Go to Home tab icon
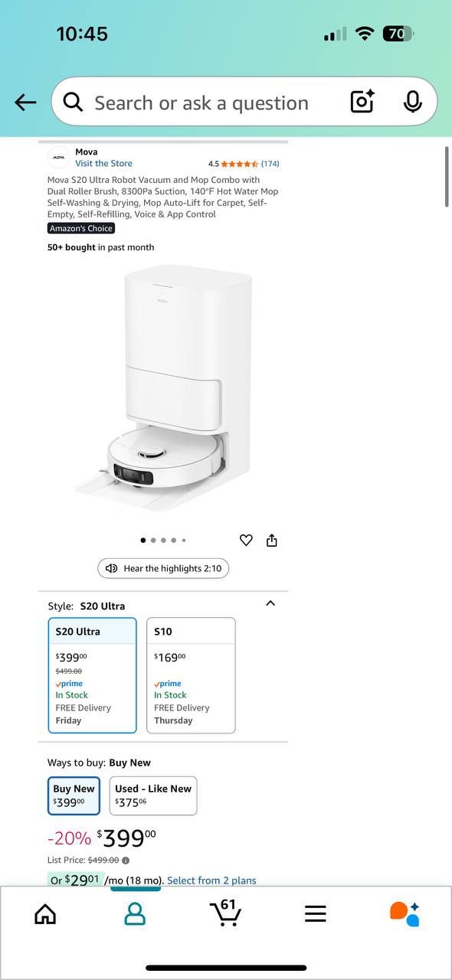 pos(45,913)
